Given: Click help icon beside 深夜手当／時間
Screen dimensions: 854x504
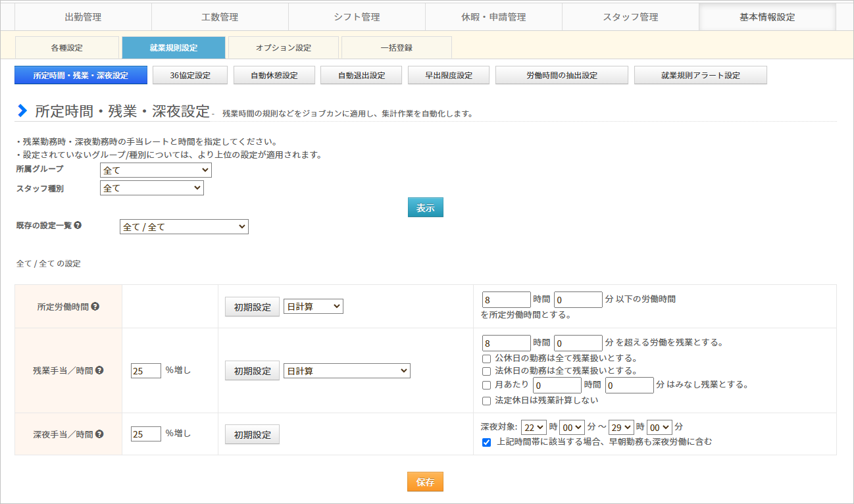Looking at the screenshot, I should click(x=99, y=434).
